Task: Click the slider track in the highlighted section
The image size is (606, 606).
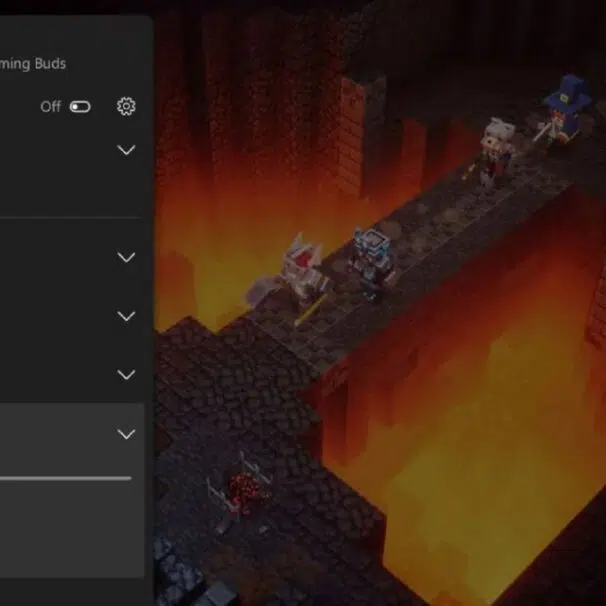Action: pyautogui.click(x=66, y=478)
